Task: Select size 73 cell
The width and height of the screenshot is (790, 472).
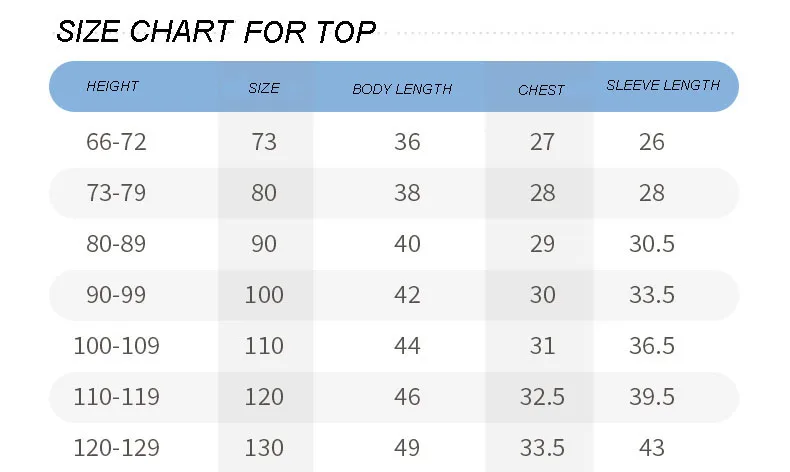Action: tap(264, 142)
